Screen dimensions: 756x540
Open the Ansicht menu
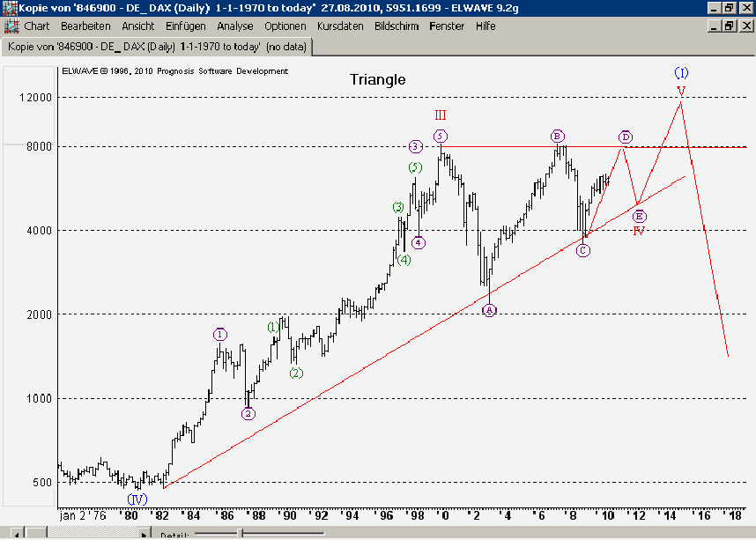coord(137,26)
